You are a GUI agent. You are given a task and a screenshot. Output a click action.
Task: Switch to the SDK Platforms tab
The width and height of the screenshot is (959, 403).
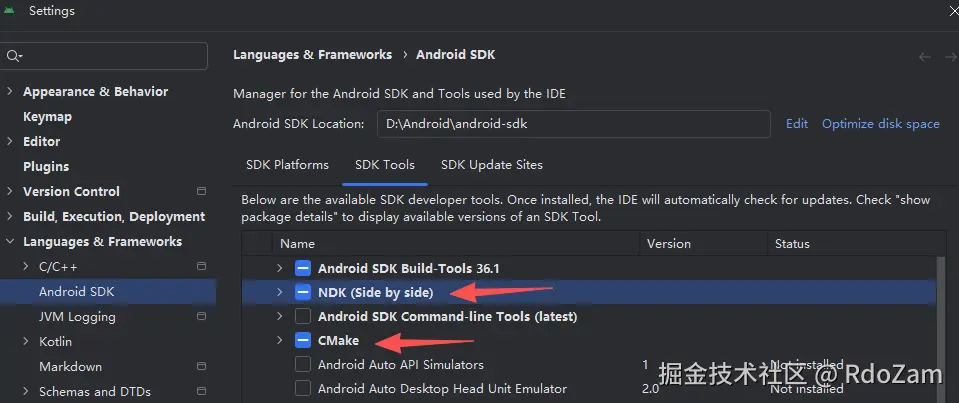287,164
